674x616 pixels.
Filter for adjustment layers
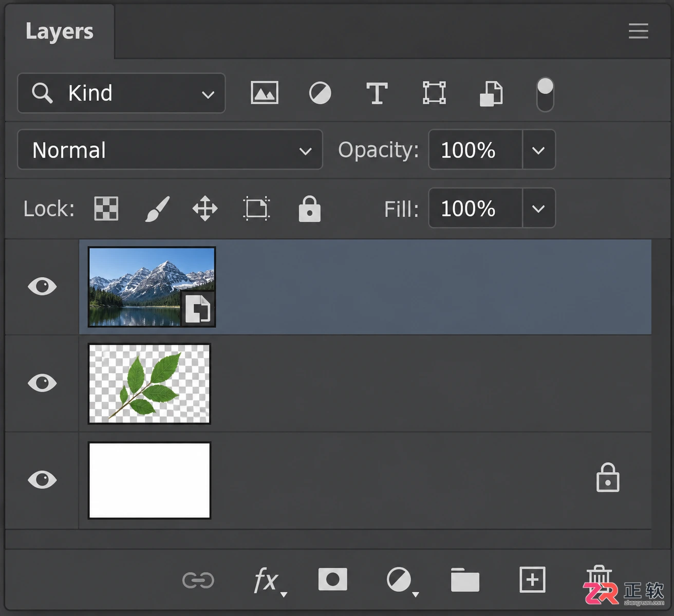(320, 94)
